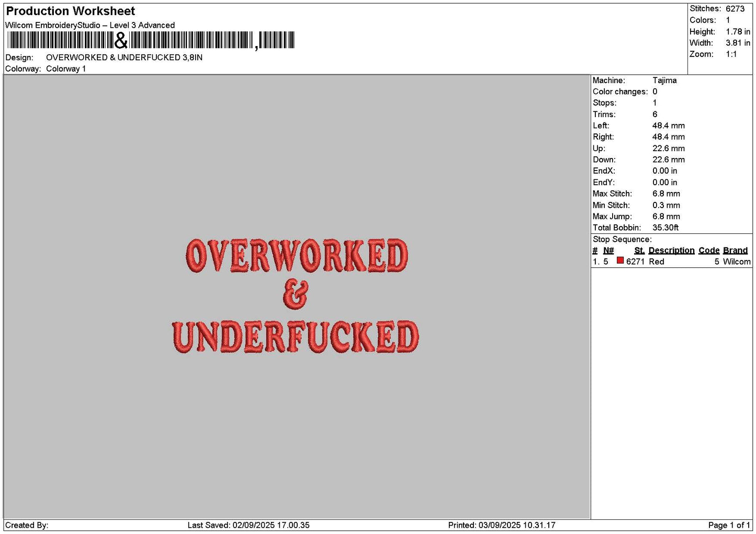
Task: Click the 'Description' column header
Action: (671, 251)
